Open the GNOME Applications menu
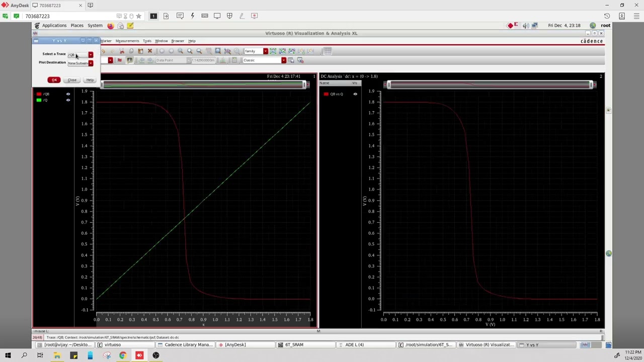The width and height of the screenshot is (644, 362). [x=54, y=25]
